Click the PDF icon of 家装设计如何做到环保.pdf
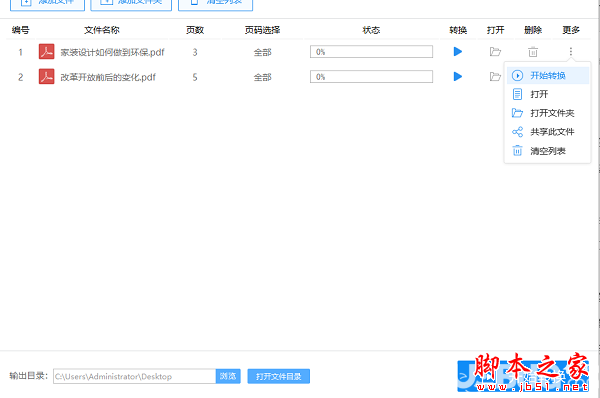Viewport: 600px width, 398px height. pos(46,51)
